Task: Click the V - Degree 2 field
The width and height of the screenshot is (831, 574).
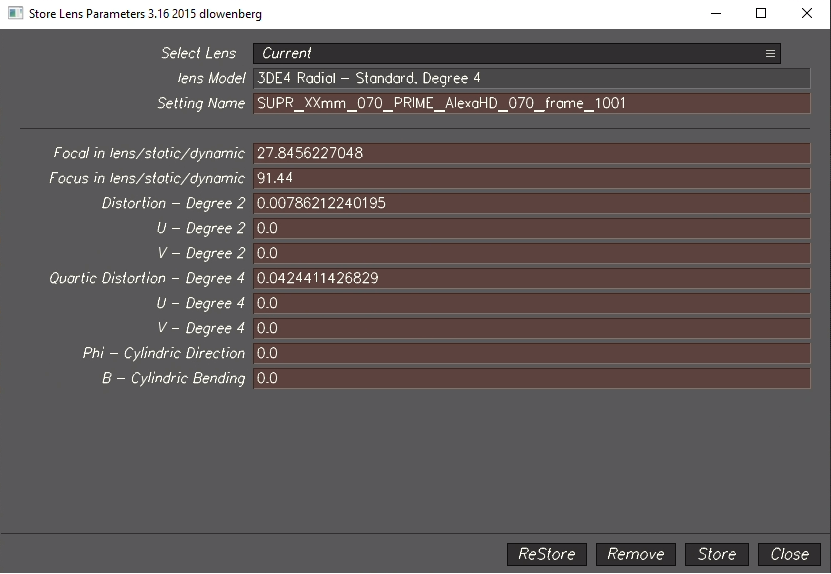Action: [x=530, y=253]
